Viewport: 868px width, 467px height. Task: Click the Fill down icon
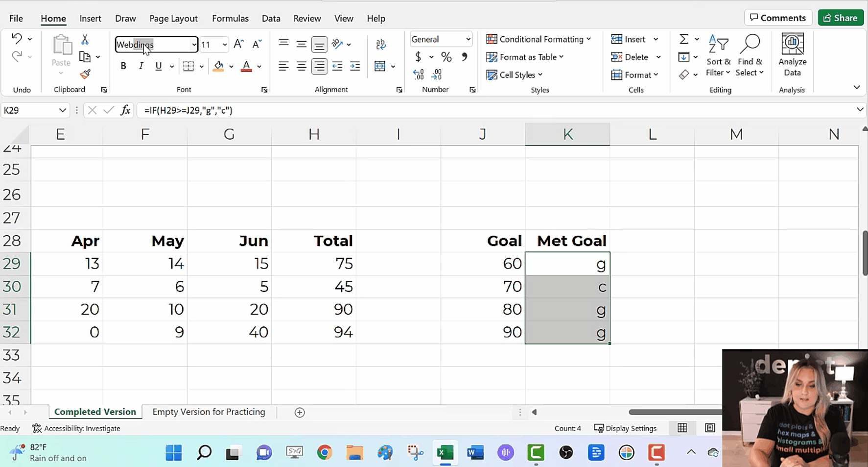[x=684, y=57]
